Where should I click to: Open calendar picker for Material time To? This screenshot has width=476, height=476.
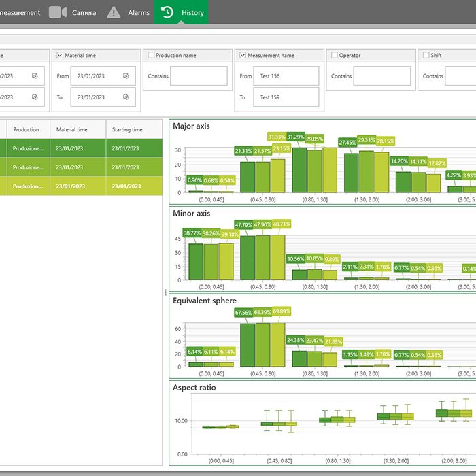(126, 97)
